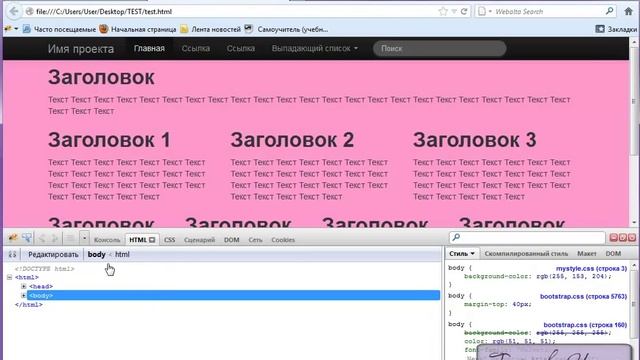
Task: Open the HTML tab options menu icon
Action: pos(152,240)
